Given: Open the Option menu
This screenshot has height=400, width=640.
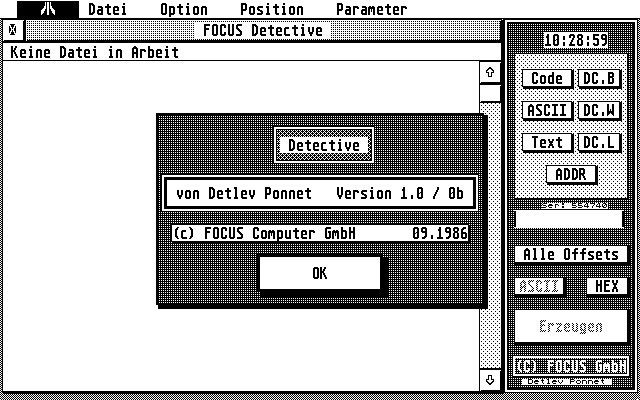Looking at the screenshot, I should [184, 9].
